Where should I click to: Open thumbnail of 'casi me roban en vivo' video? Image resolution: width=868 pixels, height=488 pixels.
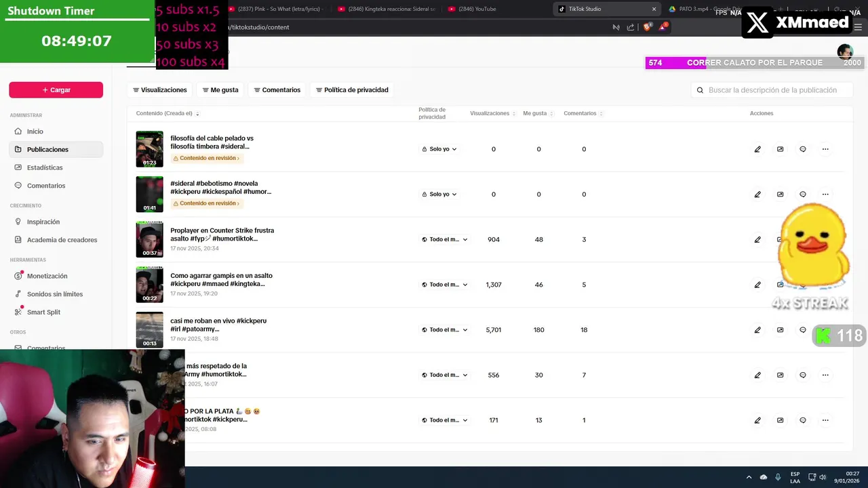coord(149,330)
